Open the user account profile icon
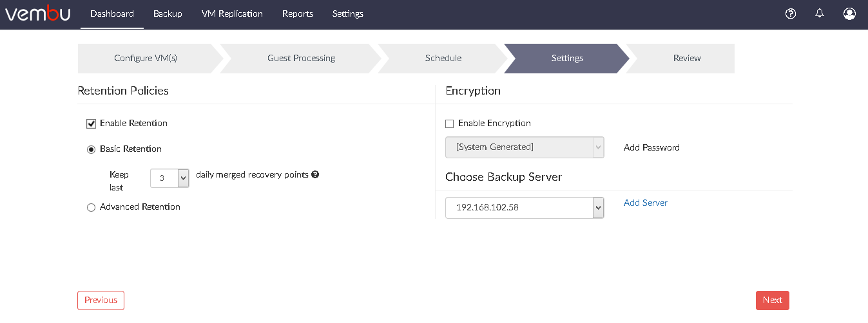Image resolution: width=868 pixels, height=323 pixels. tap(849, 14)
